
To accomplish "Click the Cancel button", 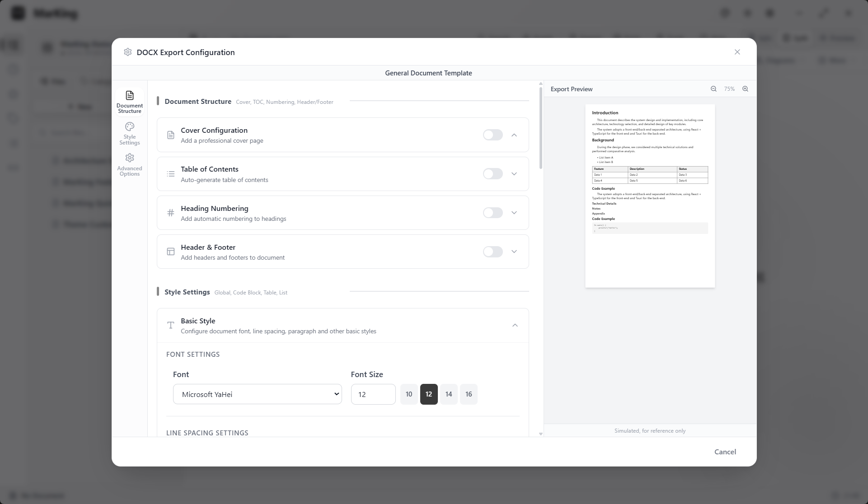I will [x=725, y=452].
